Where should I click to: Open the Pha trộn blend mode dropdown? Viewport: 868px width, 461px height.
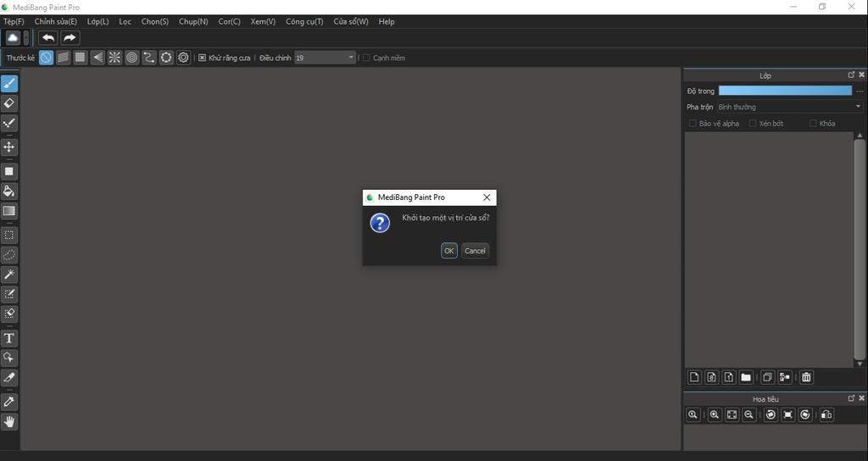[x=790, y=107]
